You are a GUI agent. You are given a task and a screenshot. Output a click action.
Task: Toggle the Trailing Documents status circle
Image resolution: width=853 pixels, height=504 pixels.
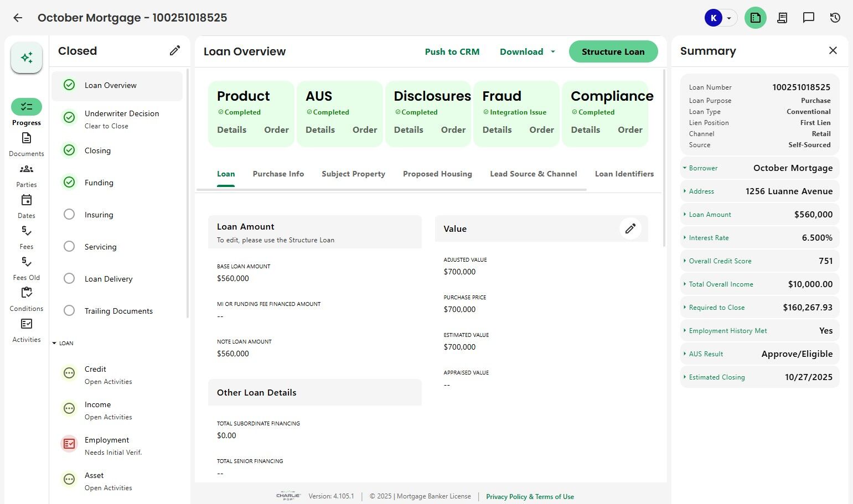click(69, 311)
